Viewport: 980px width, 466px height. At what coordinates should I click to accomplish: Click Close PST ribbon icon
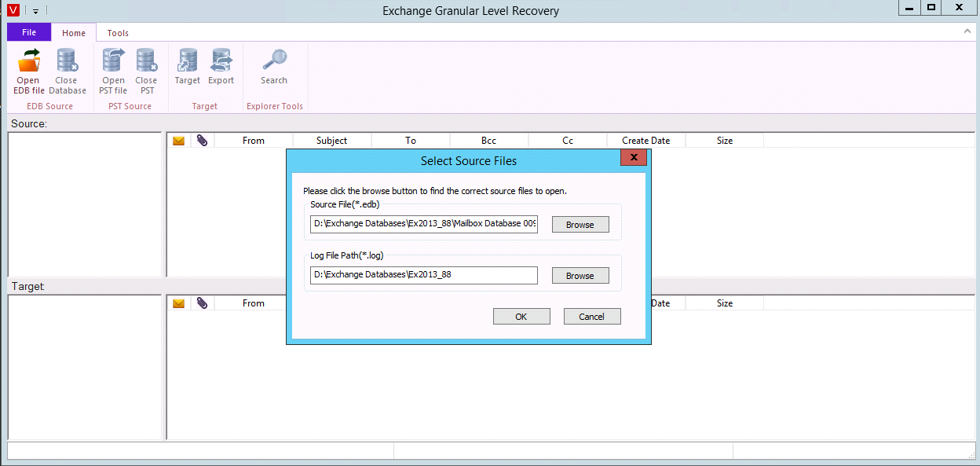point(146,72)
